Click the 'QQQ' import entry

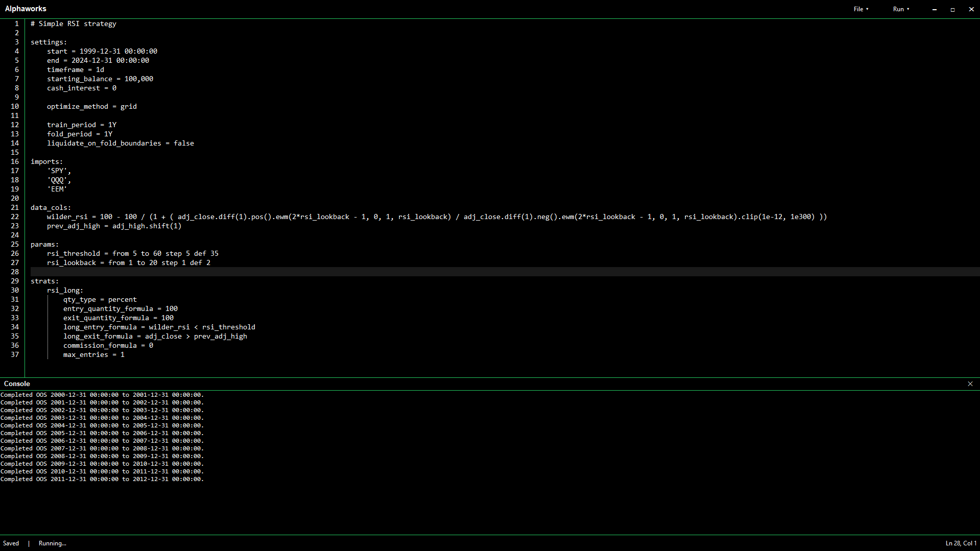coord(58,180)
